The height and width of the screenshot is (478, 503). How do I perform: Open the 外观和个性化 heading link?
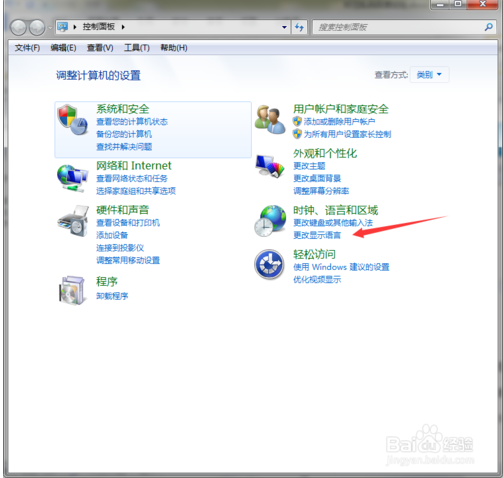tap(325, 153)
